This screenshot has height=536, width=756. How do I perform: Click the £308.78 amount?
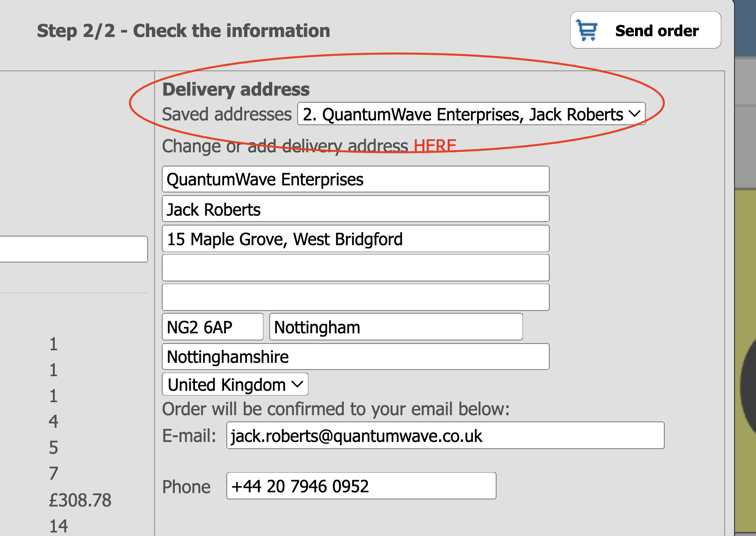click(80, 500)
